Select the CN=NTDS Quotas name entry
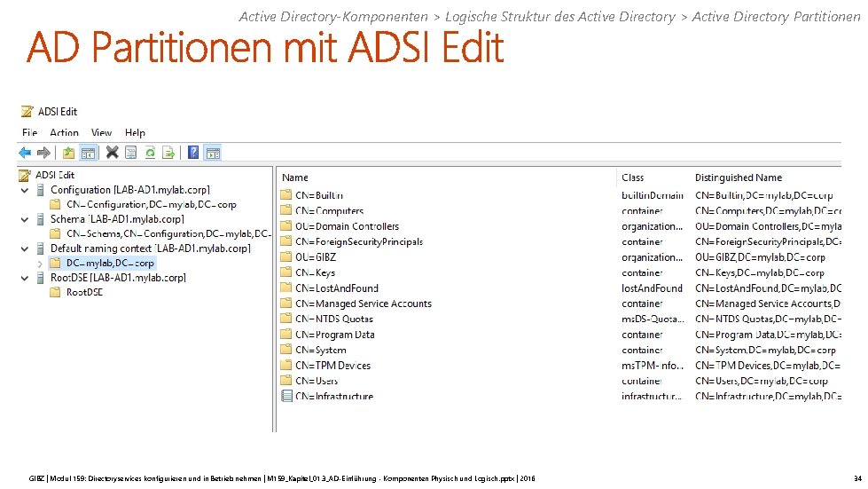Screen dimensions: 868x489 pyautogui.click(x=334, y=319)
